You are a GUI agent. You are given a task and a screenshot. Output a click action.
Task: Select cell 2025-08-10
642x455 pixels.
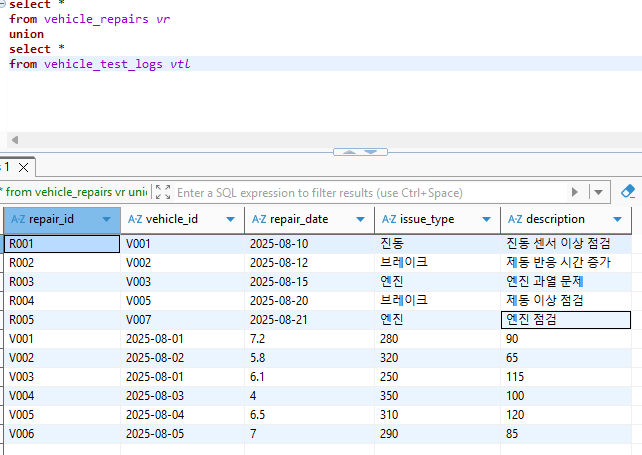coord(310,244)
